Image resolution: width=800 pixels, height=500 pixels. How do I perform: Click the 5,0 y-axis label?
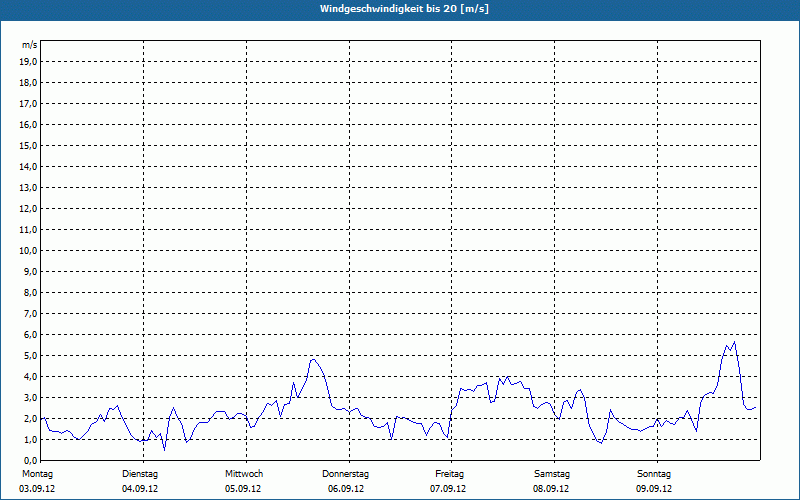point(30,355)
